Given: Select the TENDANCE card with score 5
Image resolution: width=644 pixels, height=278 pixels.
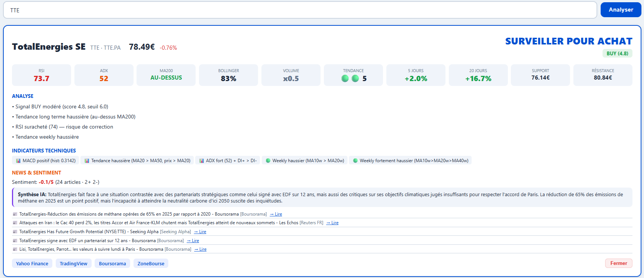Looking at the screenshot, I should tap(353, 75).
